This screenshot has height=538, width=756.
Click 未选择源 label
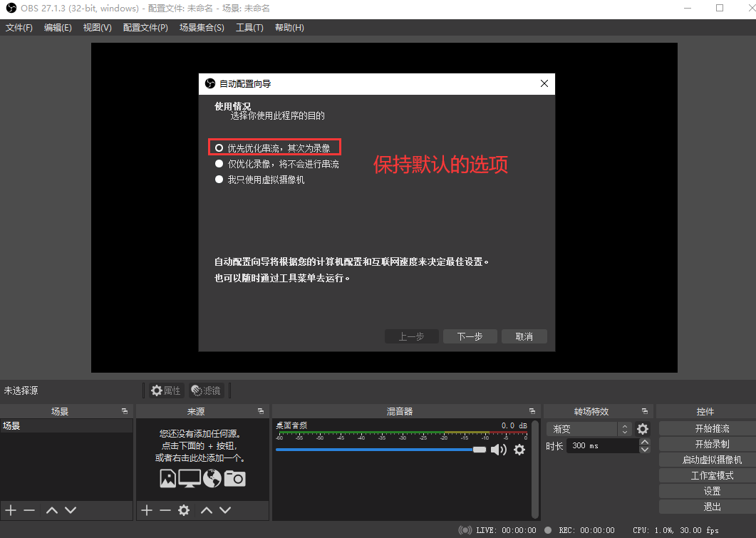pos(21,390)
